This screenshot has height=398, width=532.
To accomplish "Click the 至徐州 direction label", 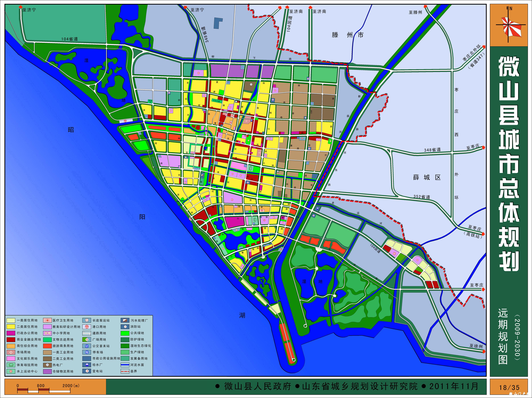I will 476,346.
